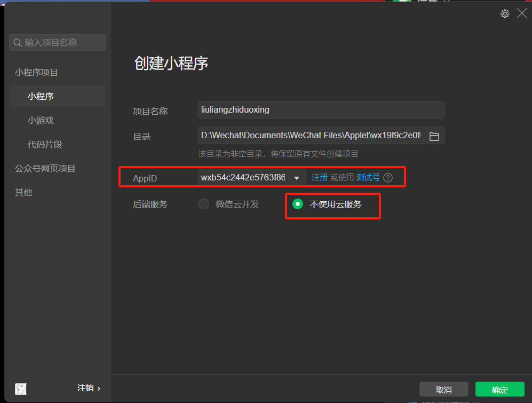Follow the 注册 link
532x403 pixels.
(x=319, y=177)
